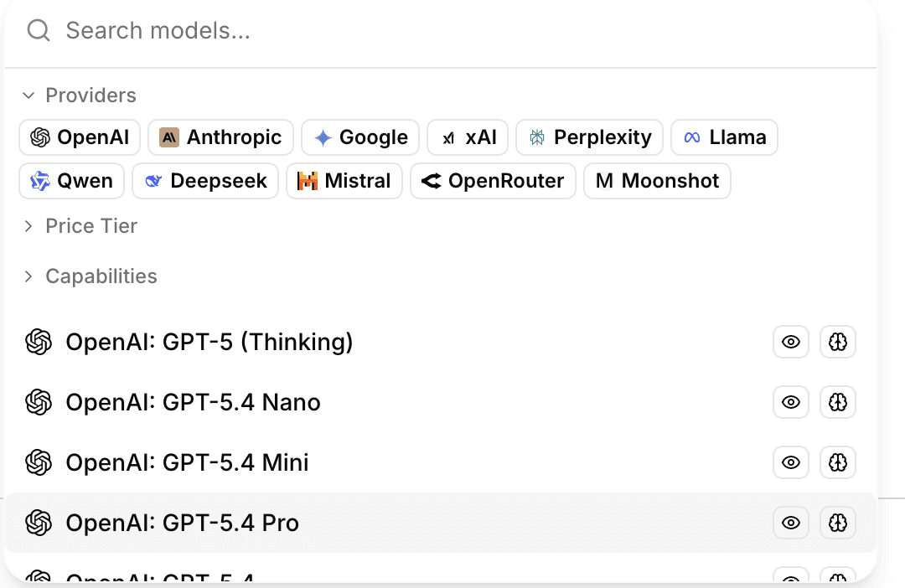Click the vision eye icon for GPT-5 (Thinking)
Screen dimensions: 905x588
coord(790,342)
